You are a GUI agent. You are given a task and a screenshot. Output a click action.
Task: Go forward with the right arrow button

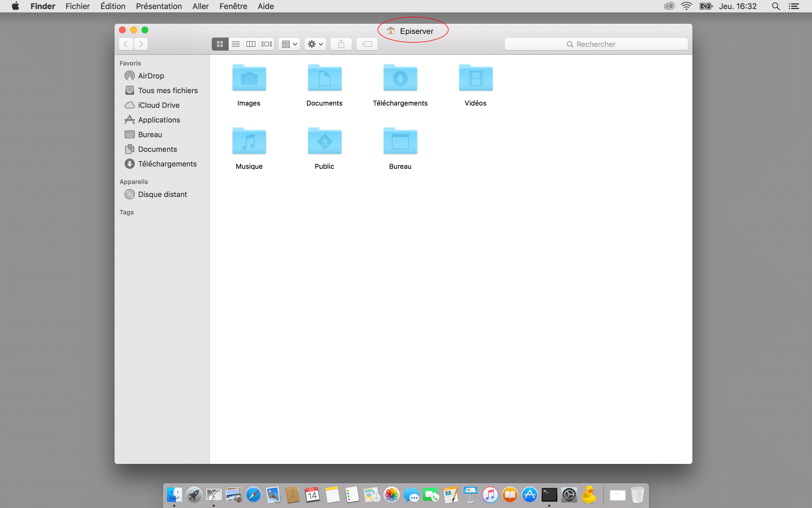[x=141, y=44]
